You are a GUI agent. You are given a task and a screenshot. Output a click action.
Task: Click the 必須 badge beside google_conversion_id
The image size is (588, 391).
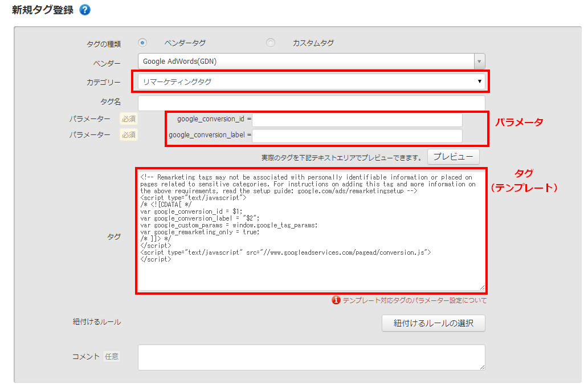[129, 119]
